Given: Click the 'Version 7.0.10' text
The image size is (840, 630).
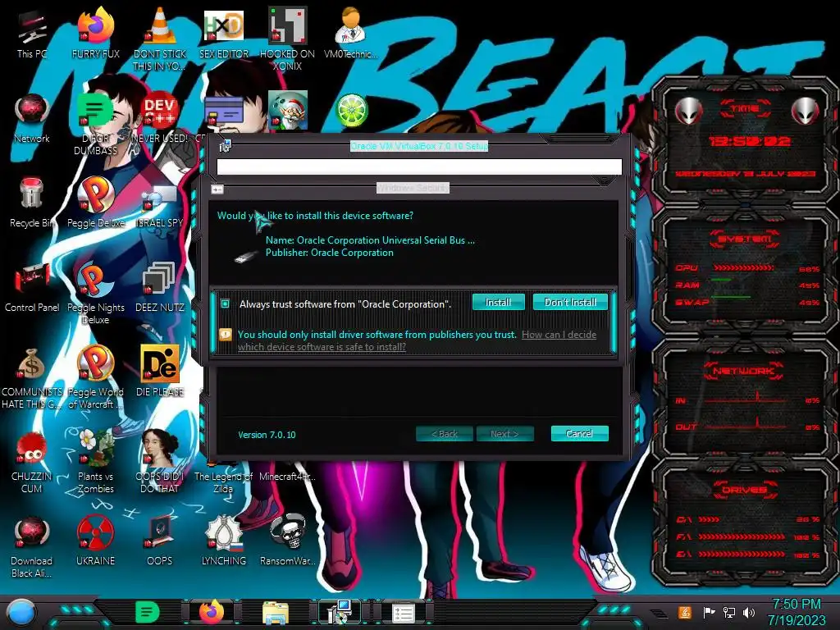Looking at the screenshot, I should pos(267,435).
